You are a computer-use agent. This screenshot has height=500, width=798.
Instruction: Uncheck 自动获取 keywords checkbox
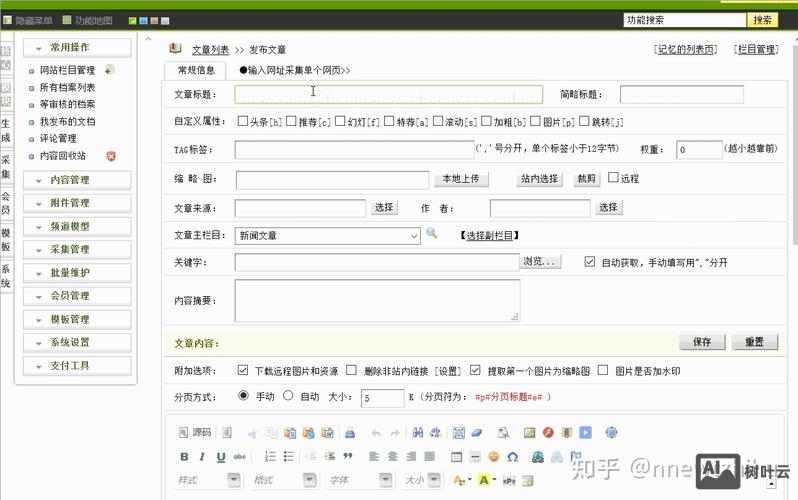click(589, 262)
